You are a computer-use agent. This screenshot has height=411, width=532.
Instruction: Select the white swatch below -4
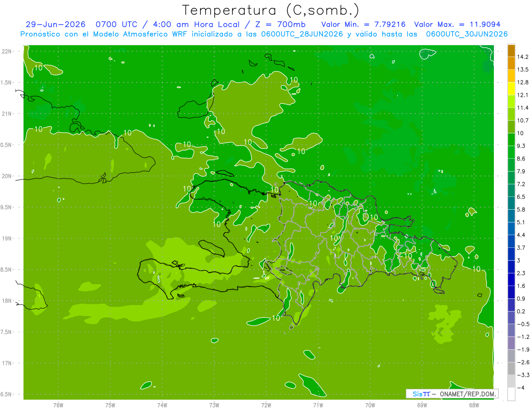click(x=511, y=394)
